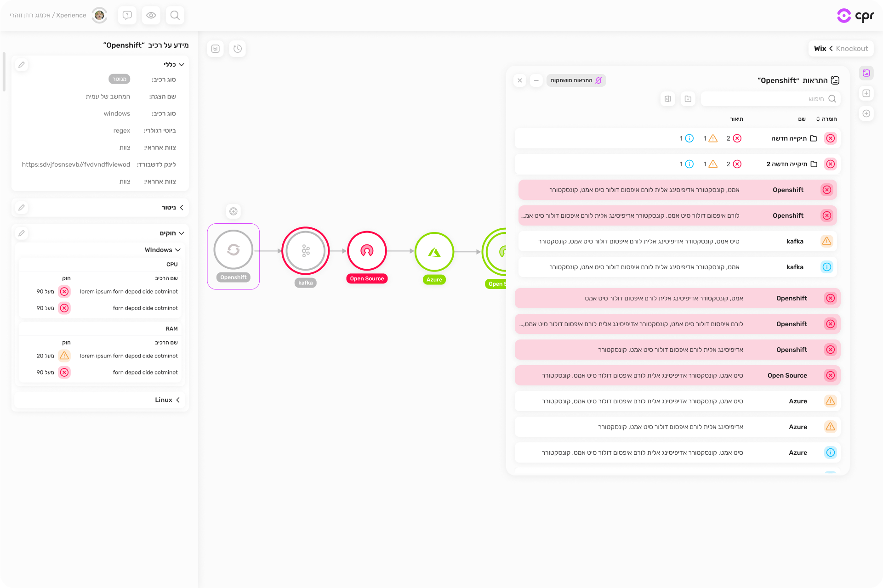Edit the כללי section with pencil icon
This screenshot has width=883, height=588.
tap(22, 65)
